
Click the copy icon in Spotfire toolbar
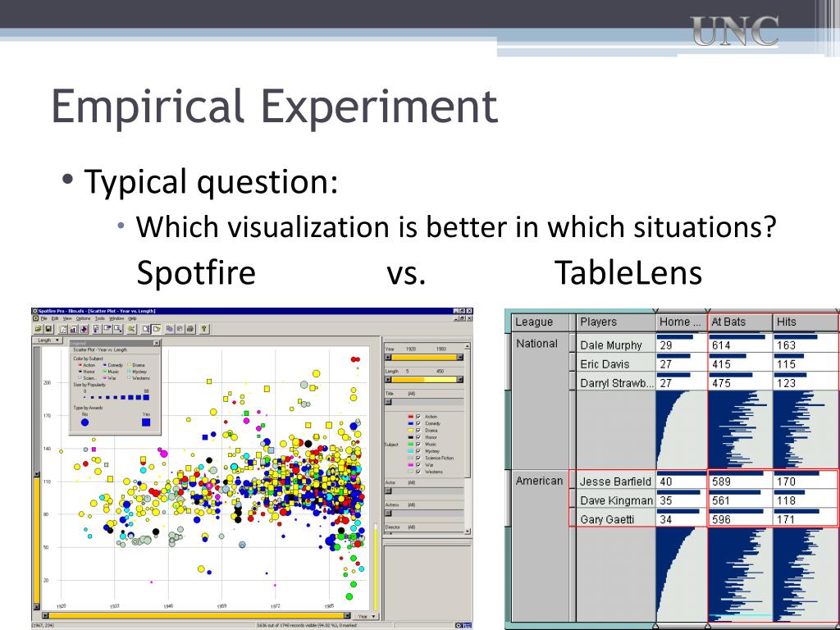tap(169, 329)
